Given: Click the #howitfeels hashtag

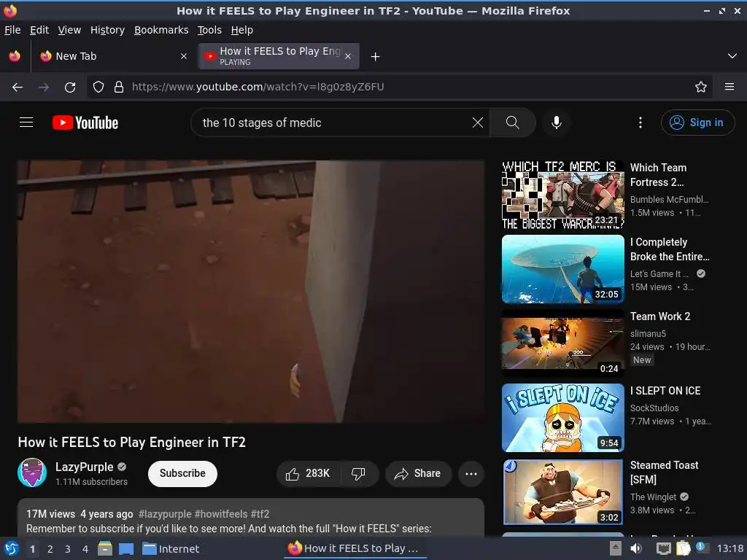Looking at the screenshot, I should tap(221, 514).
